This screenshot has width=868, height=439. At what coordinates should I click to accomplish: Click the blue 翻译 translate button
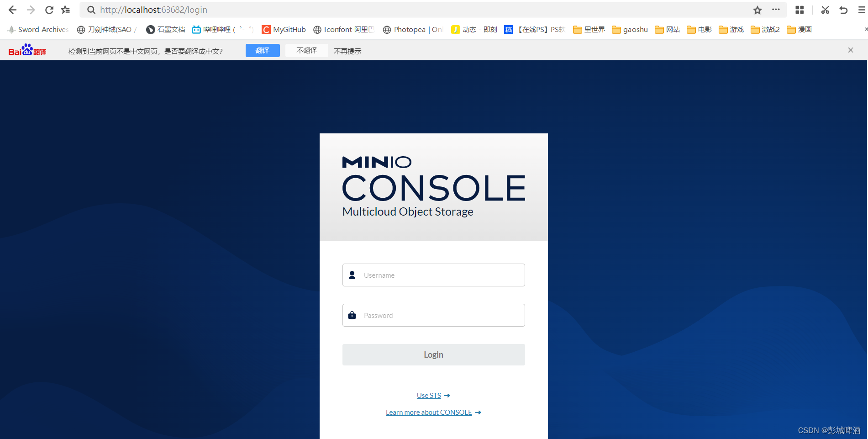263,50
